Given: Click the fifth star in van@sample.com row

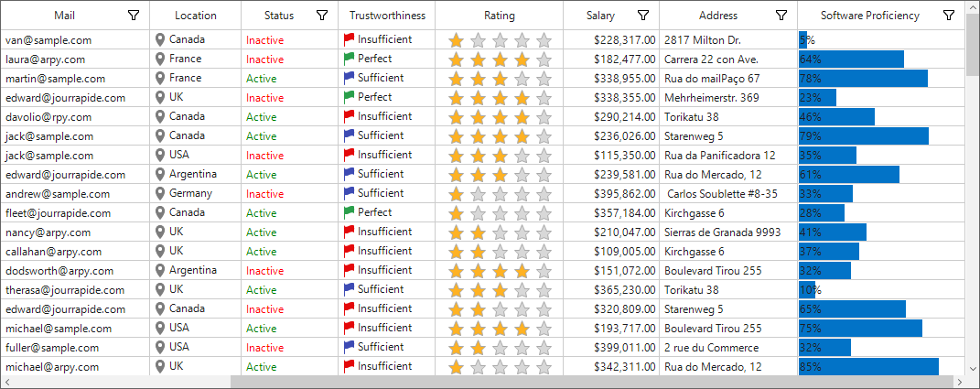Looking at the screenshot, I should (544, 40).
